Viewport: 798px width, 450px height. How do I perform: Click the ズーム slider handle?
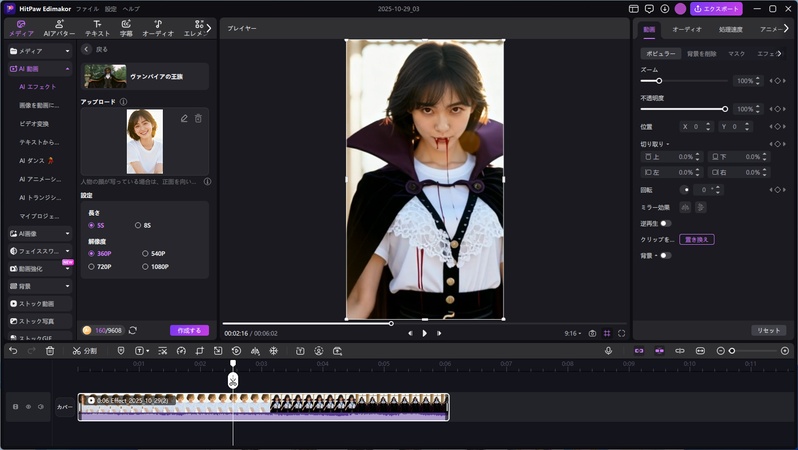click(x=659, y=81)
